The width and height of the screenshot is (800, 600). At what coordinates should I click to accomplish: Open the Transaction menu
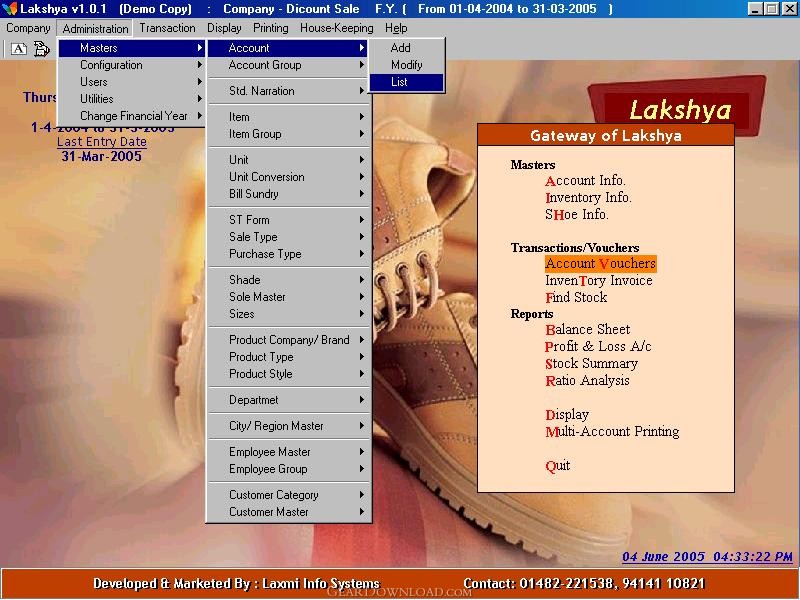(167, 28)
